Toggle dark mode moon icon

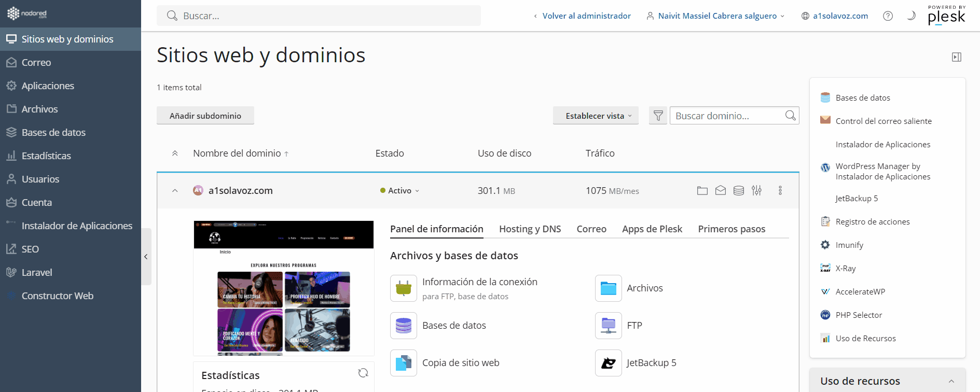tap(910, 16)
